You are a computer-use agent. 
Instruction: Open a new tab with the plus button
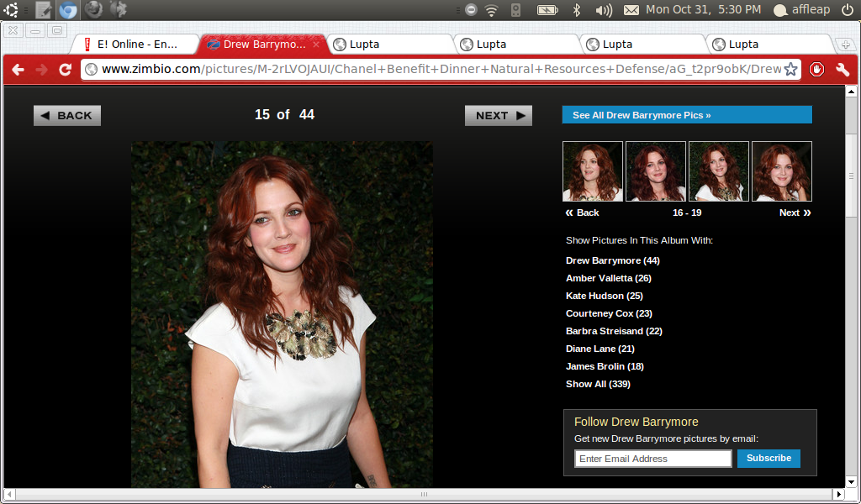point(845,45)
